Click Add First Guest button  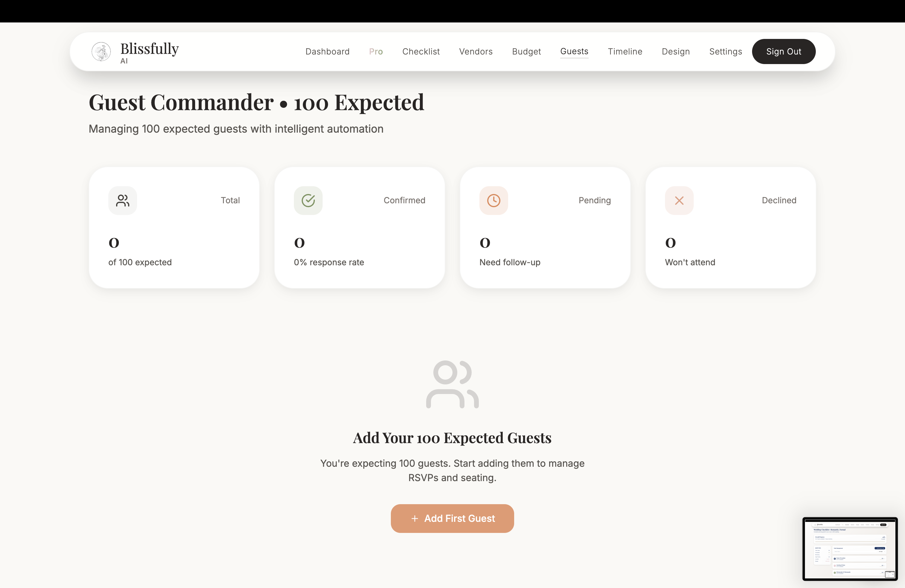(452, 519)
